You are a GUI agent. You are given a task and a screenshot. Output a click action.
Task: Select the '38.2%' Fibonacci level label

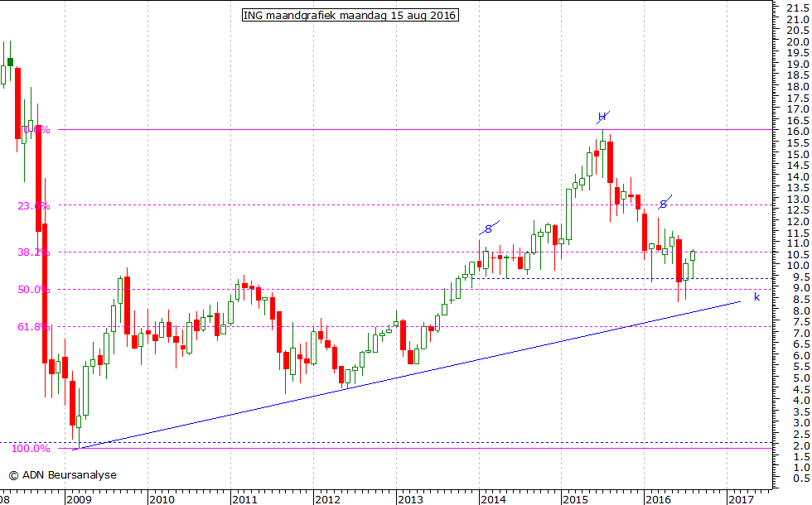click(x=34, y=252)
